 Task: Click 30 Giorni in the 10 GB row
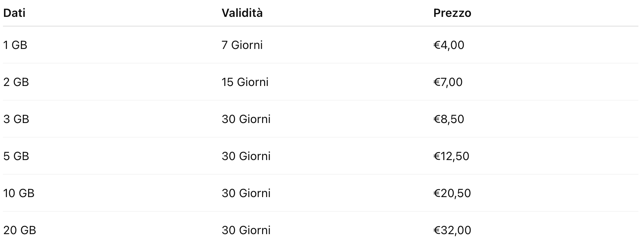click(246, 193)
